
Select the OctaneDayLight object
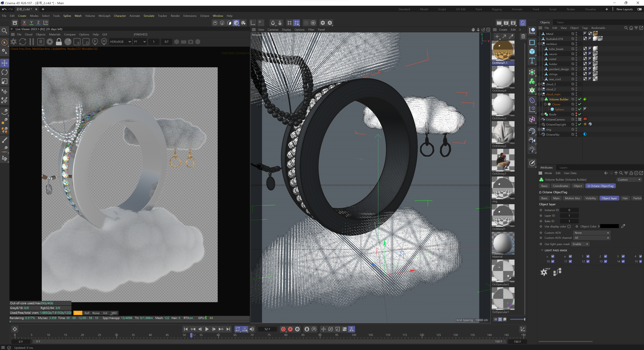(556, 124)
